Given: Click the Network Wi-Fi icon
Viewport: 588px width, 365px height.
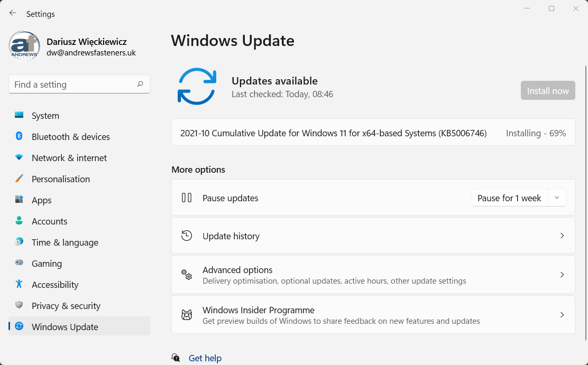Looking at the screenshot, I should click(x=19, y=157).
